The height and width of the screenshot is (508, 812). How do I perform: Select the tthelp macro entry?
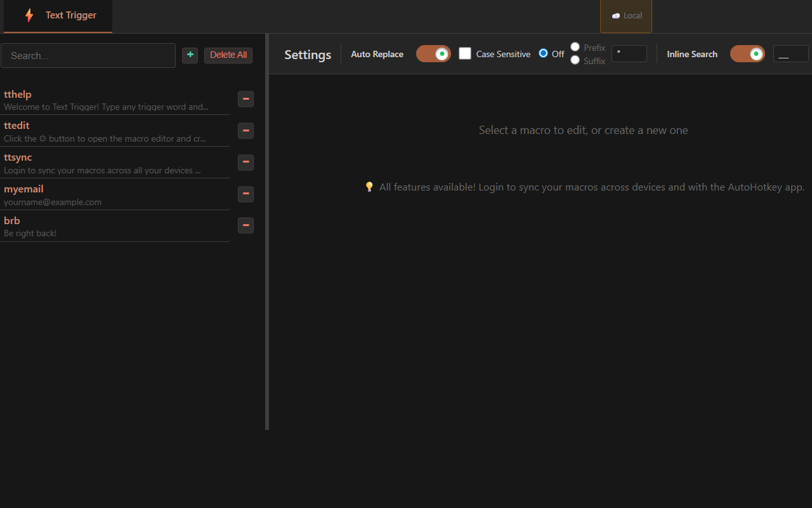[x=115, y=99]
